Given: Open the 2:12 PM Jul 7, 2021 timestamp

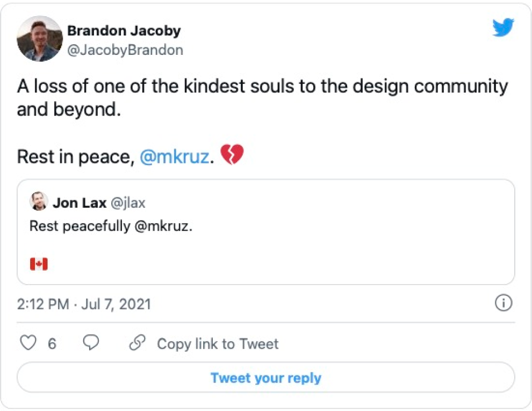Looking at the screenshot, I should (x=84, y=304).
